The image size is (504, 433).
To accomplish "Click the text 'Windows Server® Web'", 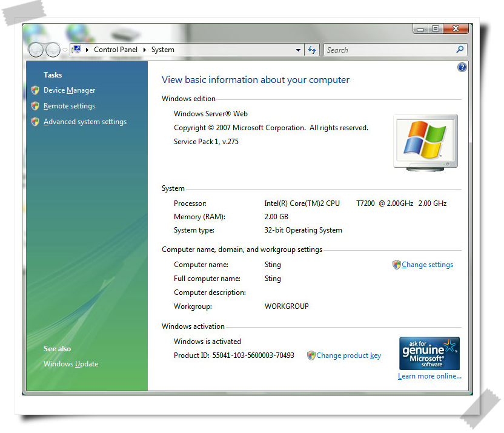I will point(211,114).
